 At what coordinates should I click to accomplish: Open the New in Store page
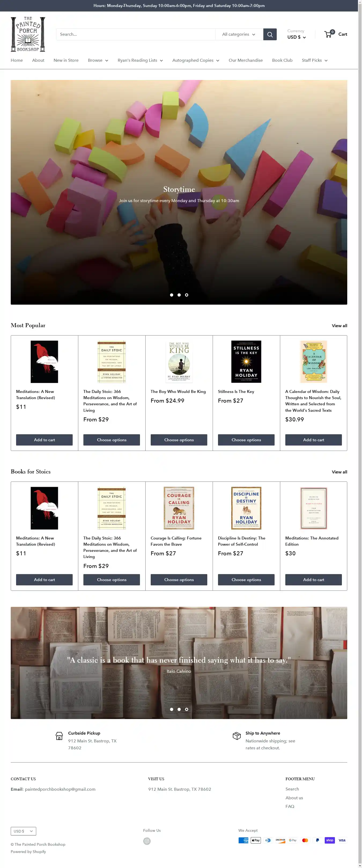pyautogui.click(x=66, y=60)
